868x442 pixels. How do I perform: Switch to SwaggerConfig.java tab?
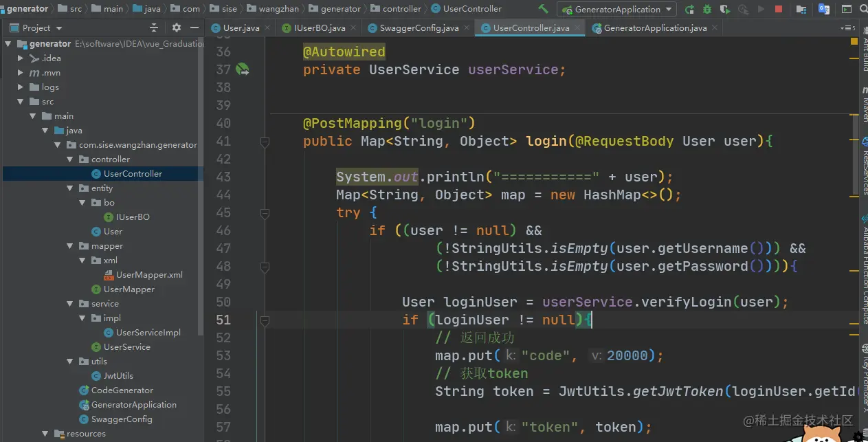(418, 28)
